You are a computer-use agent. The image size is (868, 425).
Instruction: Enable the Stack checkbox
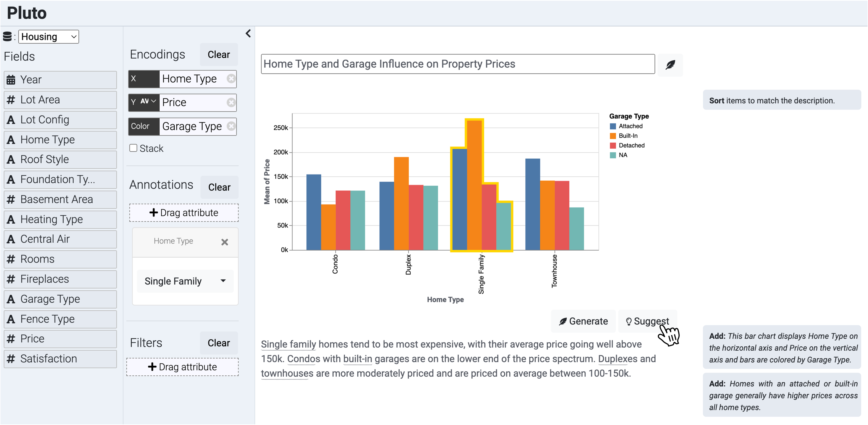tap(133, 148)
